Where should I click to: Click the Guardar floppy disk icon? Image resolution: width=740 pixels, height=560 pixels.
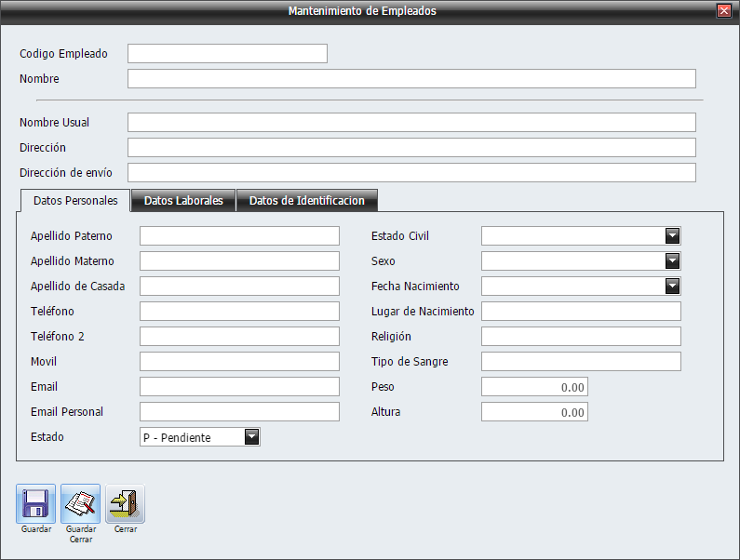click(x=35, y=503)
